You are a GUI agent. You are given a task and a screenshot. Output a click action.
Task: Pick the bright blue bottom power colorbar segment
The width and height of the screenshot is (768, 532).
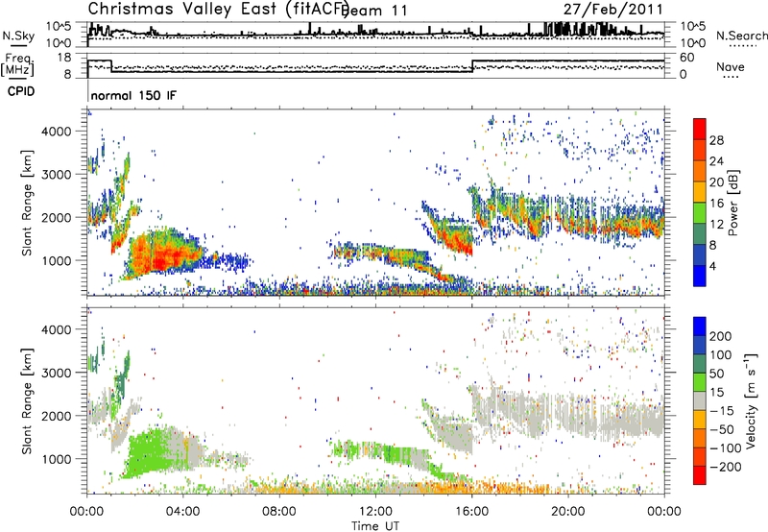(x=700, y=276)
